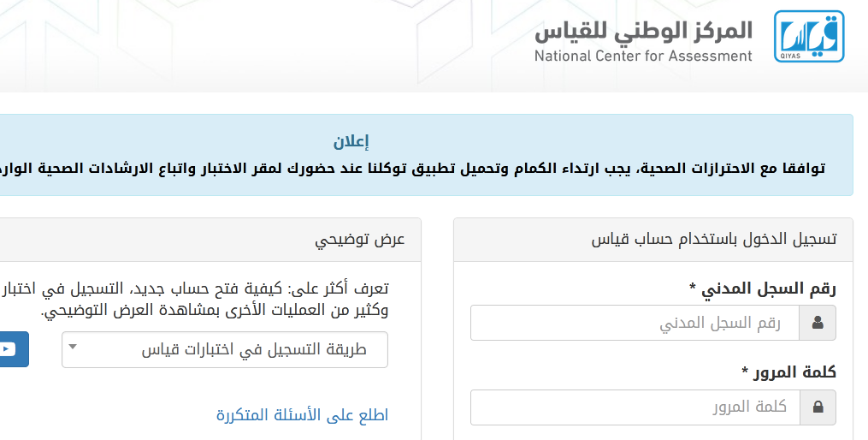Viewport: 868px width, 440px height.
Task: Click the المركز الوطني للقياس site title
Action: point(643,31)
